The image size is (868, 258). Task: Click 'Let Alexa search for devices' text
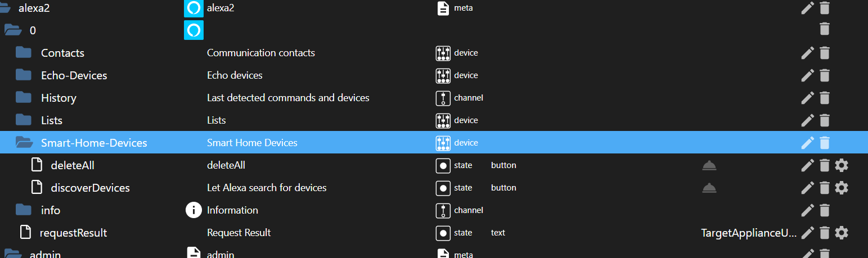[x=267, y=188]
